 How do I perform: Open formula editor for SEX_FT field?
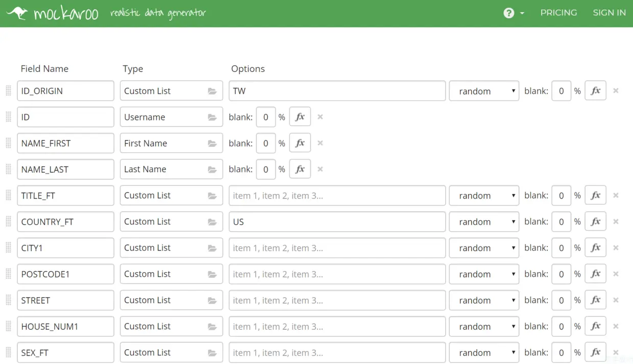(595, 352)
